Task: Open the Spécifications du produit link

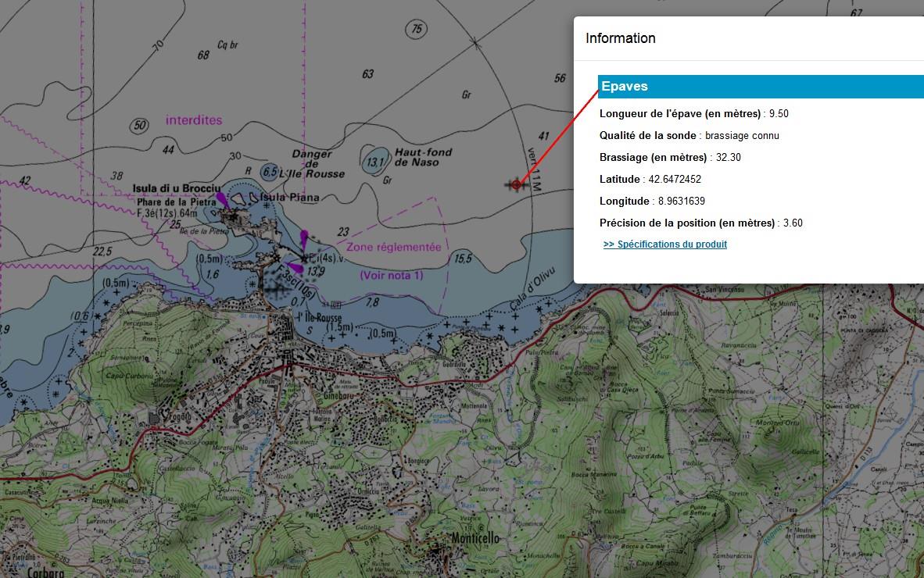Action: pyautogui.click(x=664, y=244)
